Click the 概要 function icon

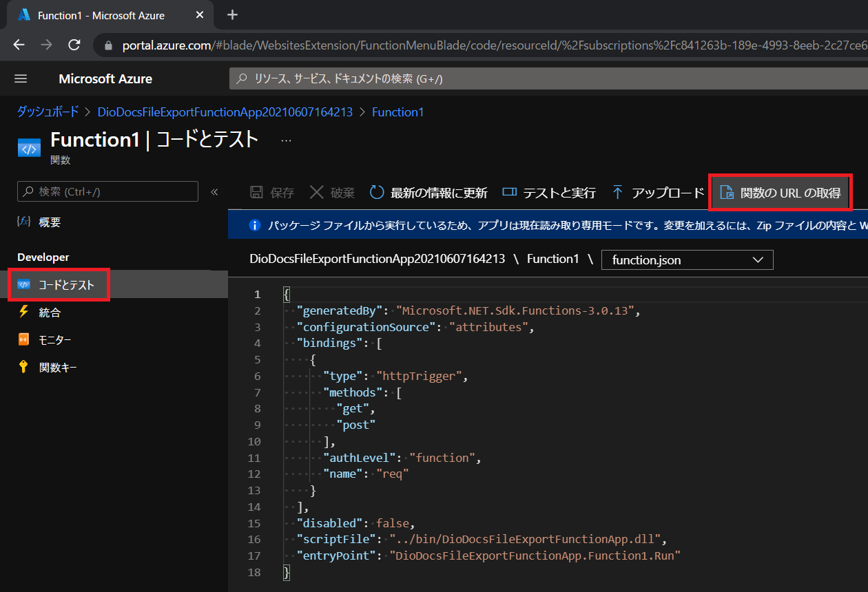[24, 222]
